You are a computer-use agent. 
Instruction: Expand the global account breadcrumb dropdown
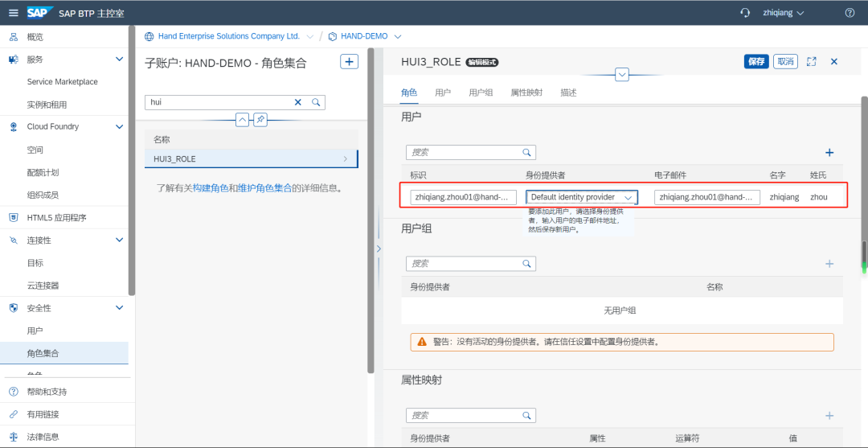309,36
